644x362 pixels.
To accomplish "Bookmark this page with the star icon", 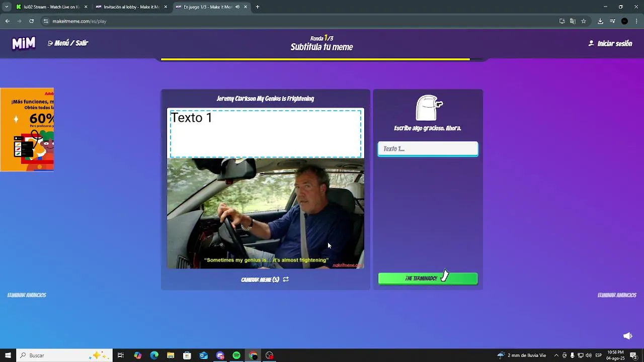I will 584,21.
